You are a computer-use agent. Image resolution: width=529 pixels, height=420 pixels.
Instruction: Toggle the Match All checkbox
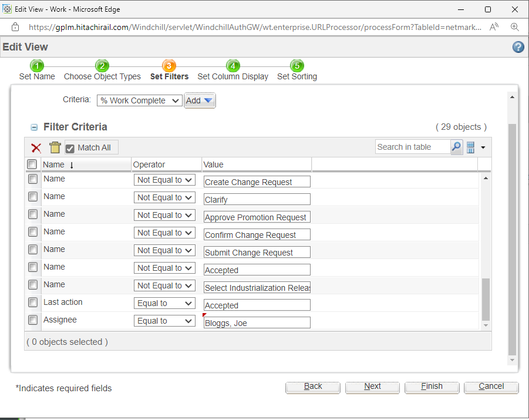[x=70, y=147]
